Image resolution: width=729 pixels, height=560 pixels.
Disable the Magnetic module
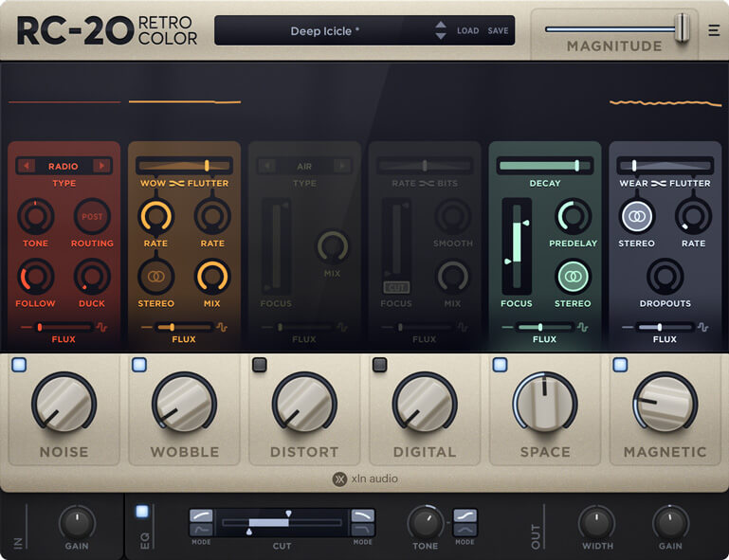click(x=620, y=365)
